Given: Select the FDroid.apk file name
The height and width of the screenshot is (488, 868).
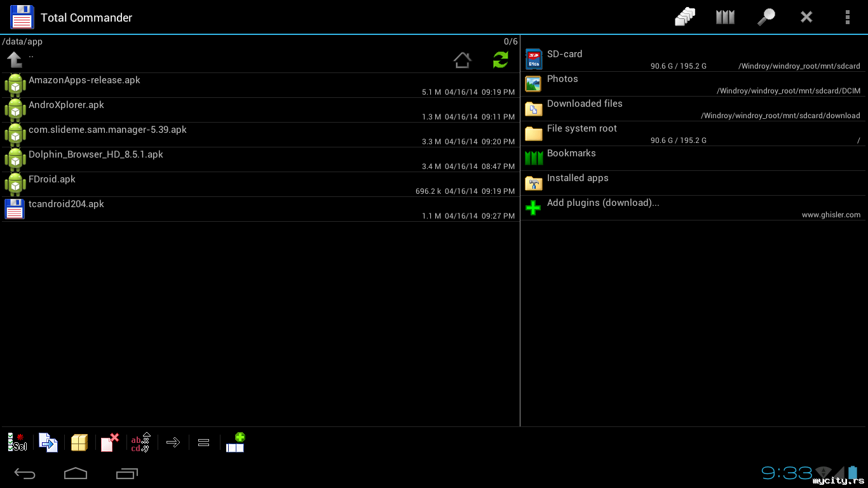Looking at the screenshot, I should [52, 179].
